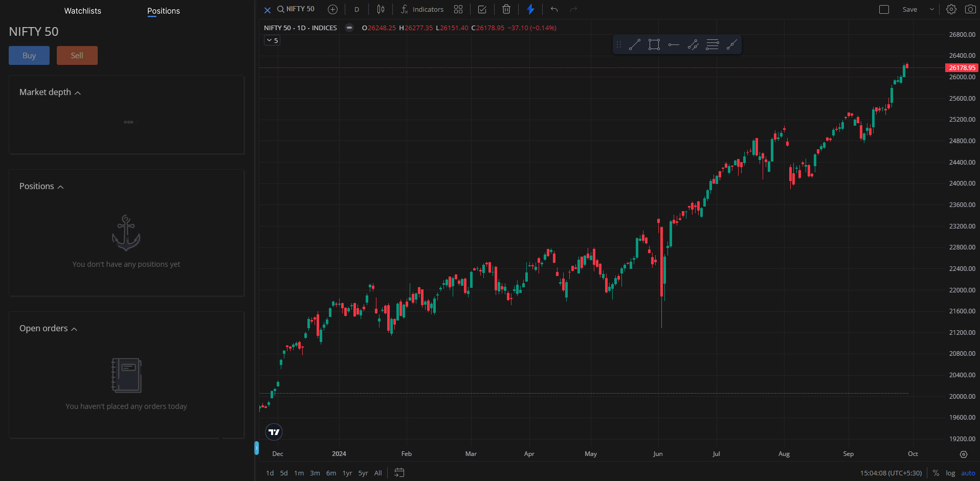Screen dimensions: 980x481
Task: Collapse the Market depth section
Action: [78, 93]
